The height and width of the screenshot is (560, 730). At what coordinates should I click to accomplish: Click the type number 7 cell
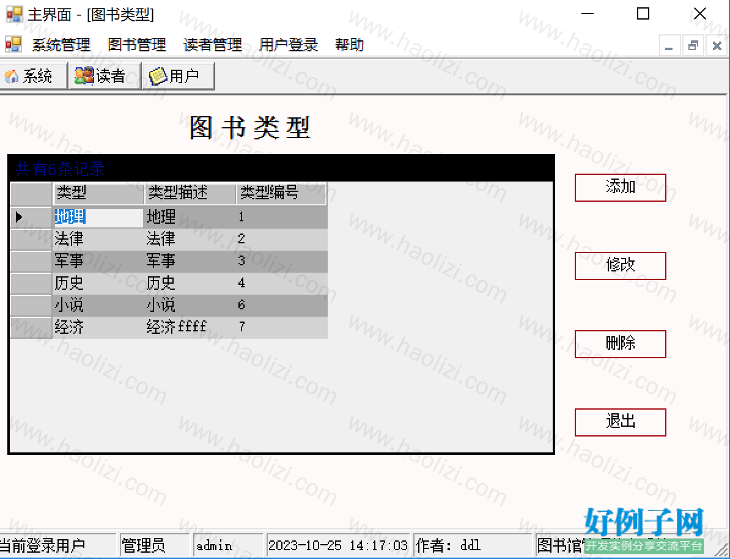pos(281,327)
